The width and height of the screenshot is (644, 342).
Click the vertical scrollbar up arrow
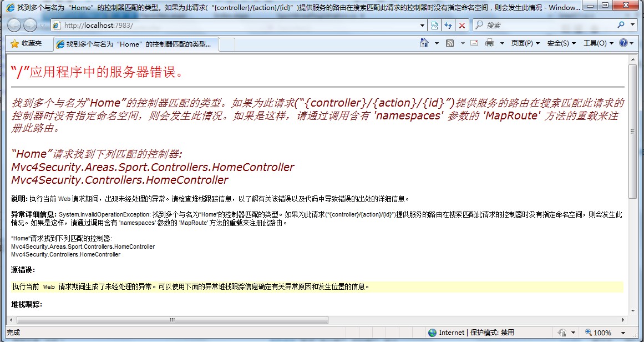coord(632,59)
